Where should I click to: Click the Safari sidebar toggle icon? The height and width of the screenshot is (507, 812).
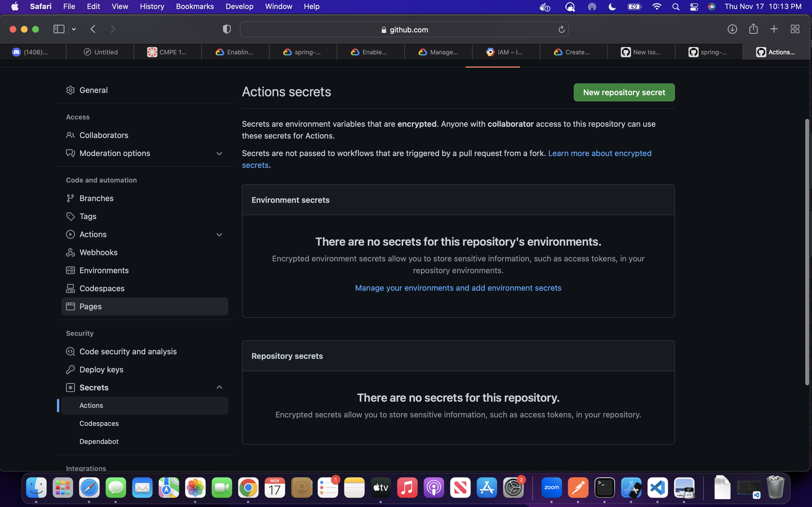(59, 29)
